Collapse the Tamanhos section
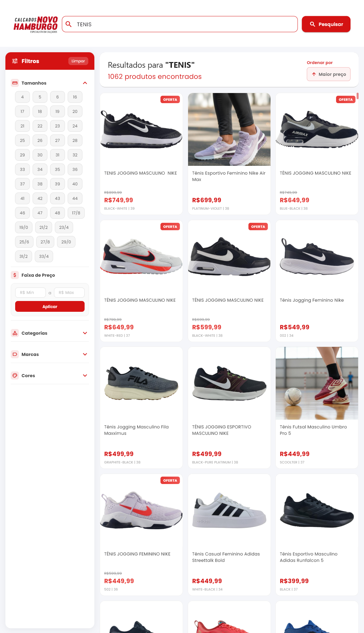 click(85, 83)
